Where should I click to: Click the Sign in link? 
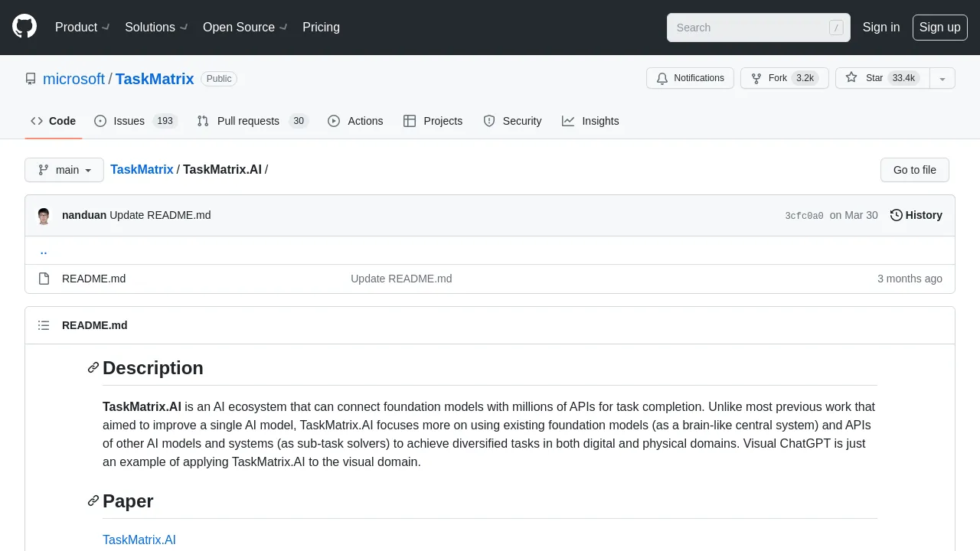pyautogui.click(x=881, y=27)
